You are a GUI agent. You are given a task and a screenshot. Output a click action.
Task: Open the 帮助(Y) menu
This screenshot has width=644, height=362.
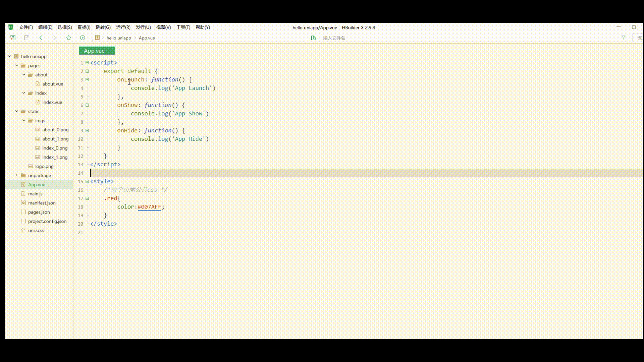pos(203,27)
